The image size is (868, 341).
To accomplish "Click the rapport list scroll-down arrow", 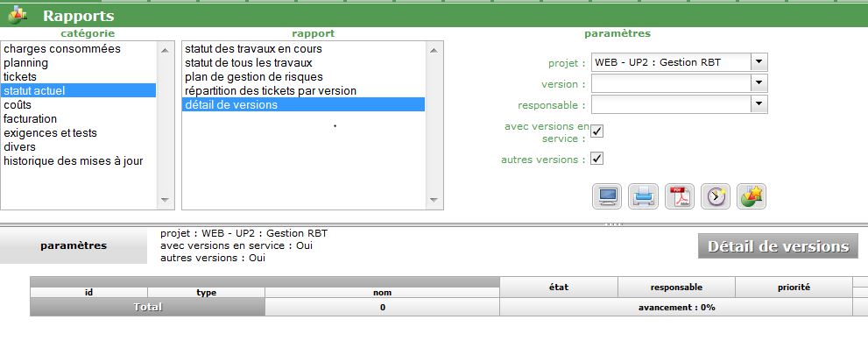I will (434, 200).
